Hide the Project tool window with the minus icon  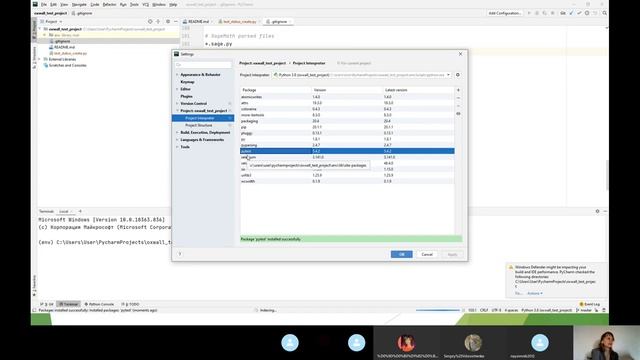click(176, 22)
